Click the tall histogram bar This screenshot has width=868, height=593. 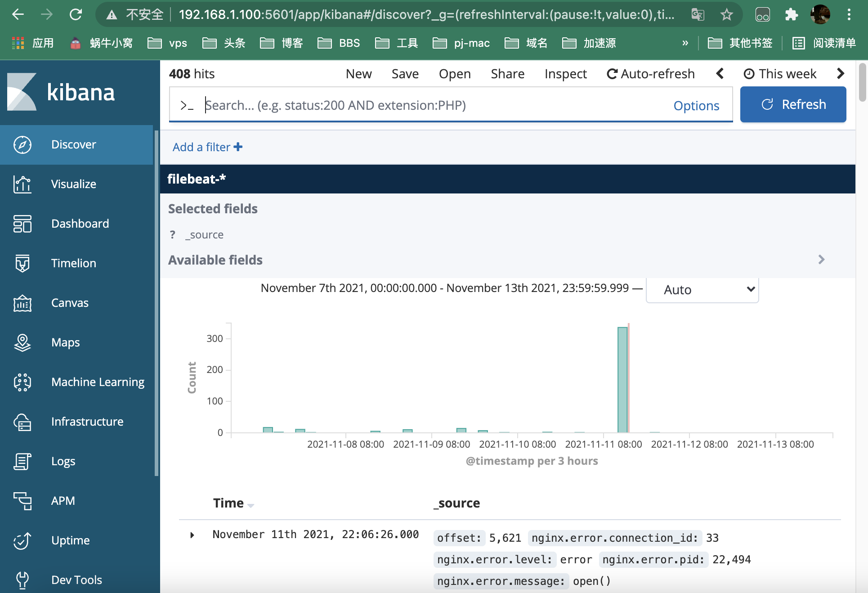[622, 379]
